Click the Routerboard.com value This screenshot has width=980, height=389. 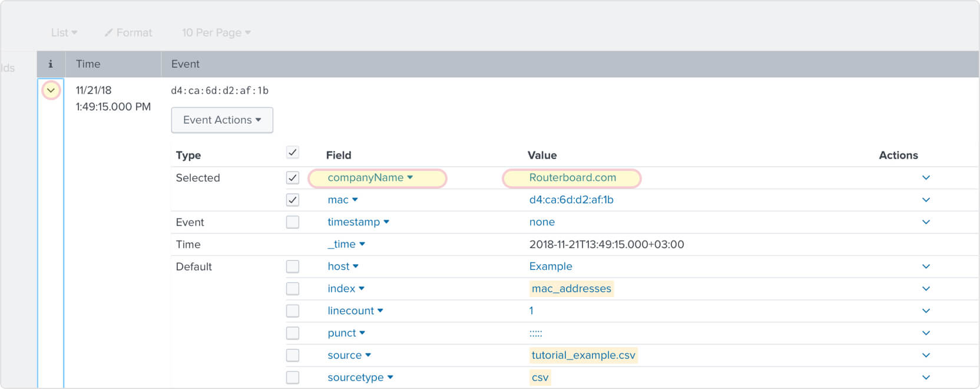coord(572,177)
